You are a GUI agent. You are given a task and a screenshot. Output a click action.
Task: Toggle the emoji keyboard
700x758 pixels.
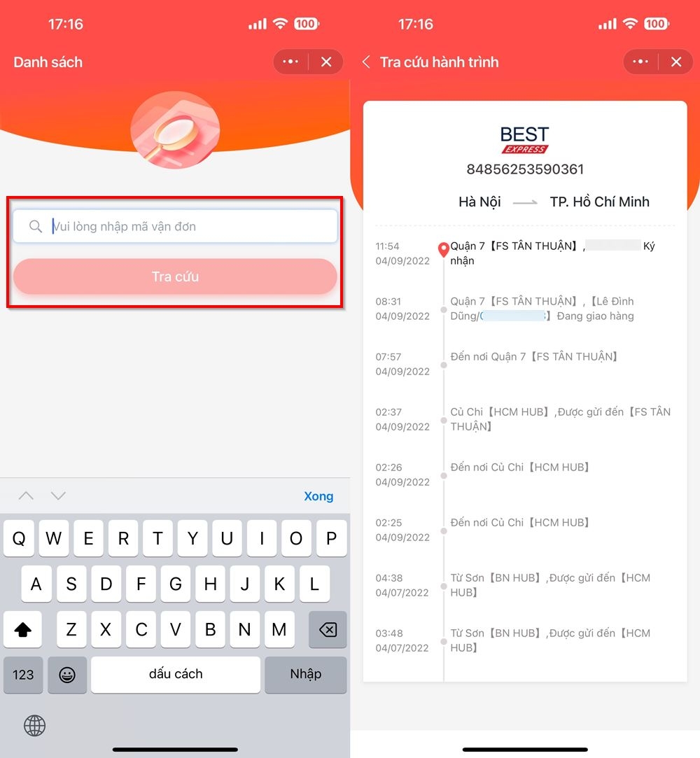click(x=66, y=675)
